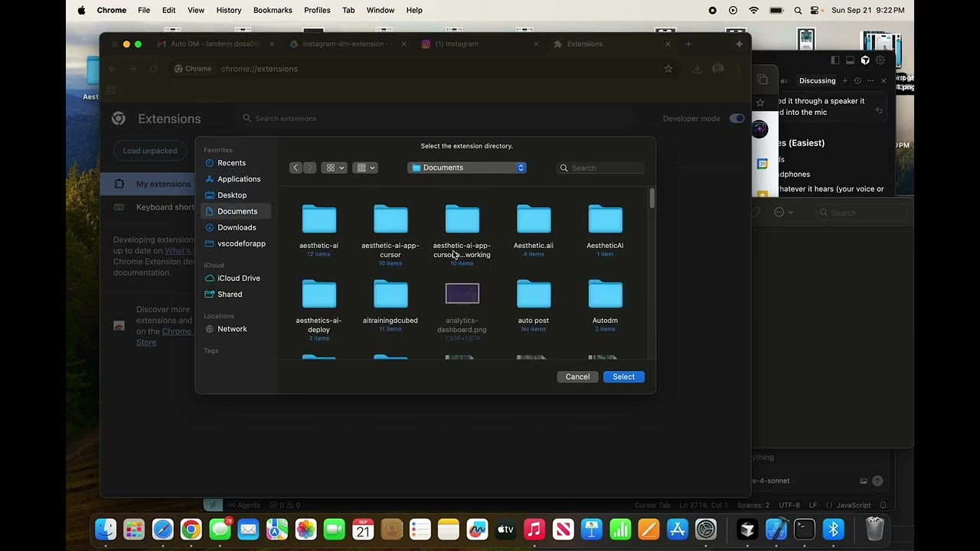Switch to the Extensions browser tab
Viewport: 980px width, 551px height.
[x=611, y=44]
